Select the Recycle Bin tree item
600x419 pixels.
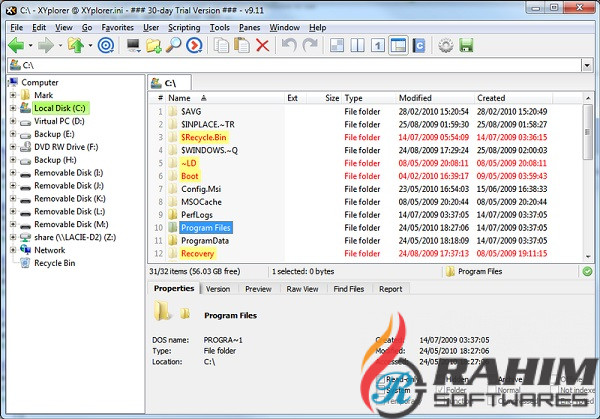[55, 263]
